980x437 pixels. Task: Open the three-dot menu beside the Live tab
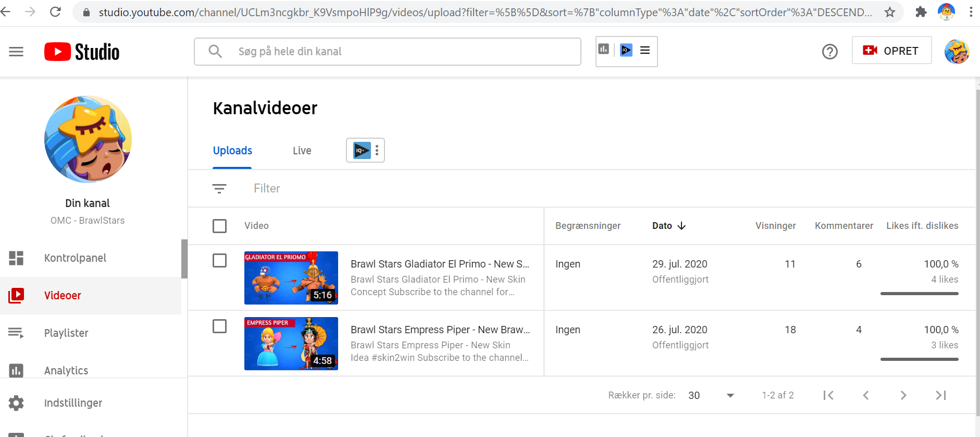coord(377,150)
